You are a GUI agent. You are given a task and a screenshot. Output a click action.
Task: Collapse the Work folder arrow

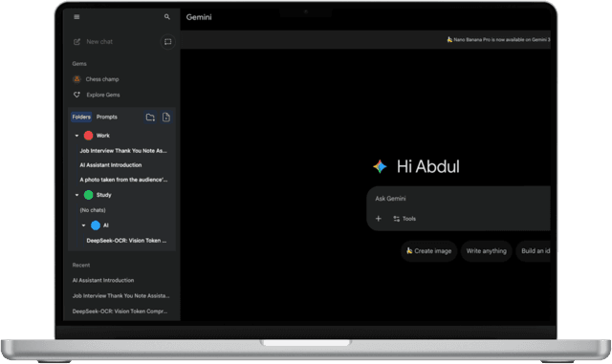pos(76,136)
